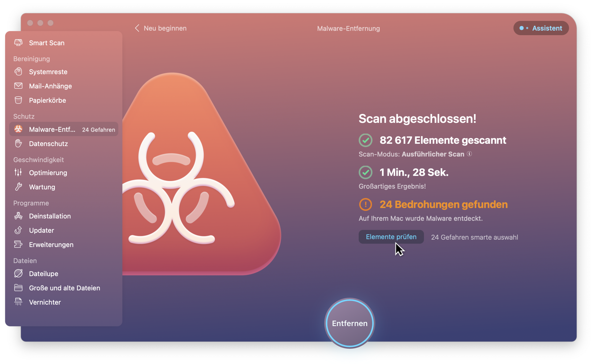Viewport: 594px width, 364px height.
Task: Click the Elemente prüfen button
Action: point(391,237)
